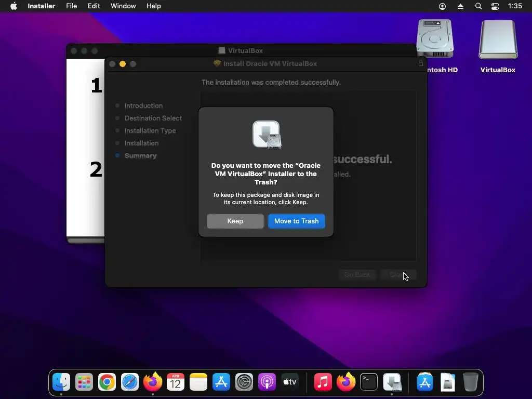Click the VirtualBox window title text
Image resolution: width=532 pixels, height=399 pixels.
pyautogui.click(x=245, y=50)
